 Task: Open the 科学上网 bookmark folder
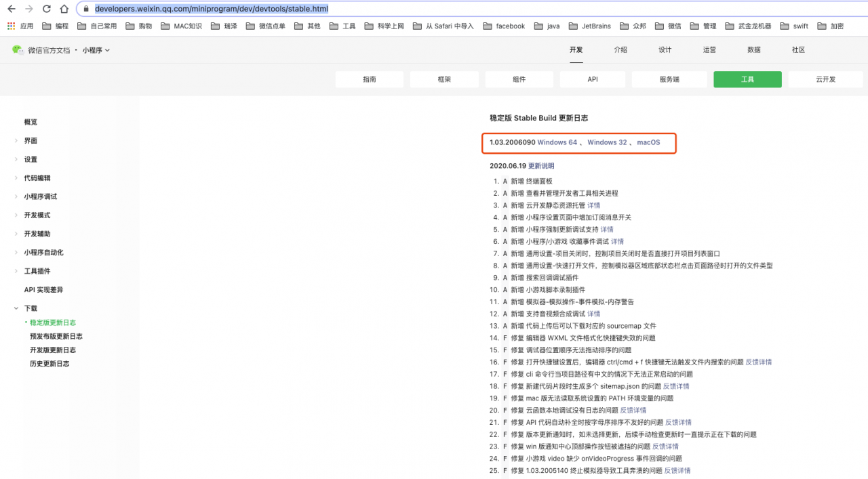click(x=384, y=26)
